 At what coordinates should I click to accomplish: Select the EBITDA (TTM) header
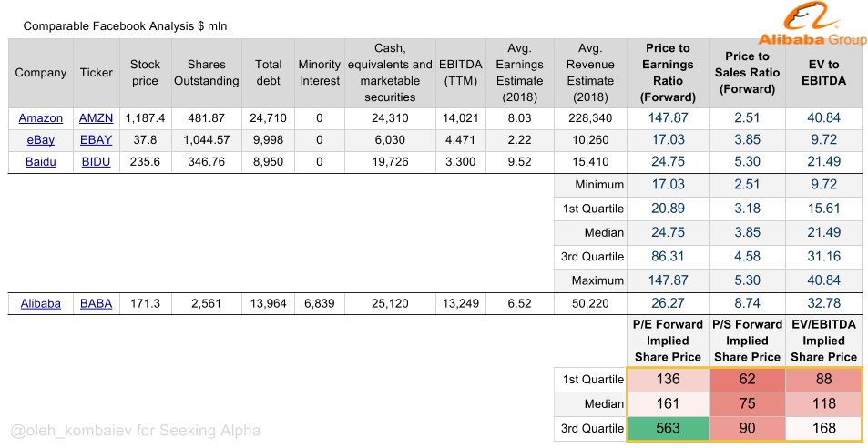point(461,73)
